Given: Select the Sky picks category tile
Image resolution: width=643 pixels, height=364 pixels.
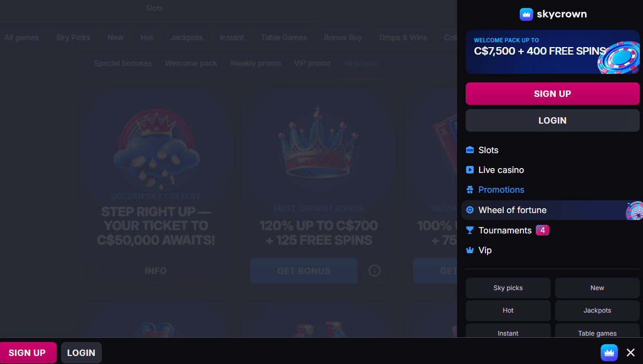Looking at the screenshot, I should click(508, 288).
